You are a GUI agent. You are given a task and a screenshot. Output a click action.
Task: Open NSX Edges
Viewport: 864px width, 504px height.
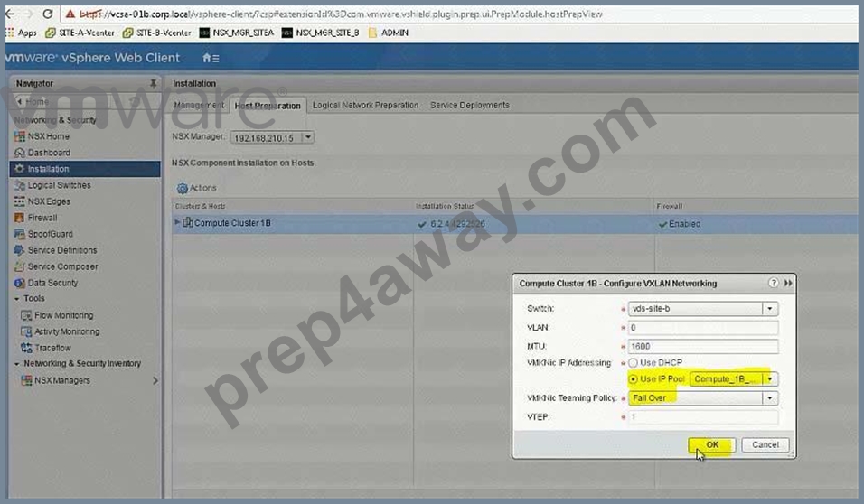[x=42, y=201]
